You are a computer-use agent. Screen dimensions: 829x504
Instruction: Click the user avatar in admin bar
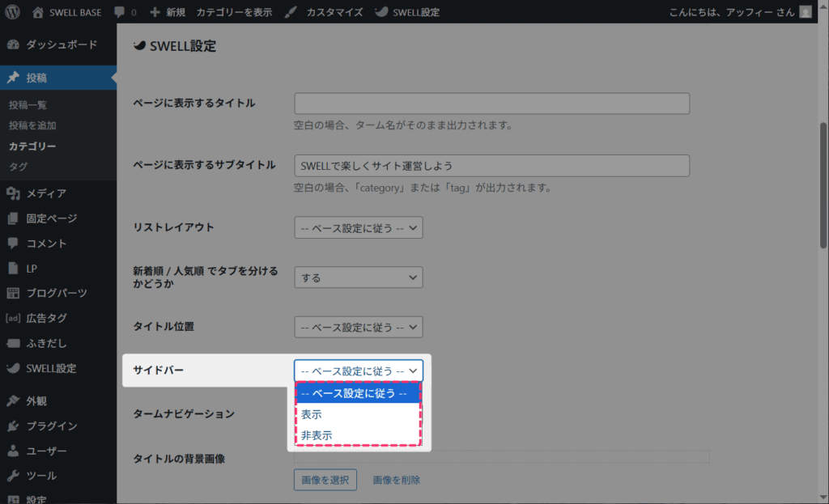coord(806,11)
